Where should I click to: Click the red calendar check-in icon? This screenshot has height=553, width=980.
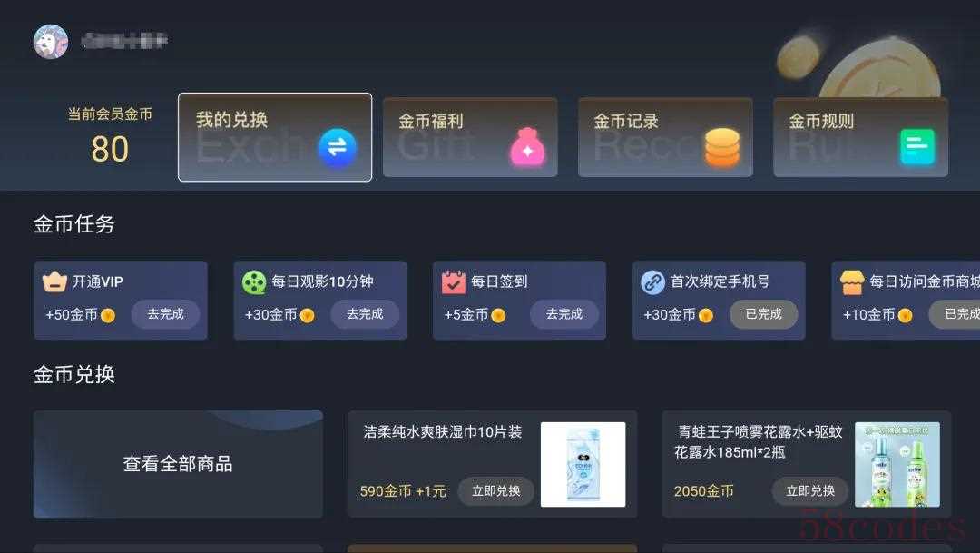coord(453,282)
